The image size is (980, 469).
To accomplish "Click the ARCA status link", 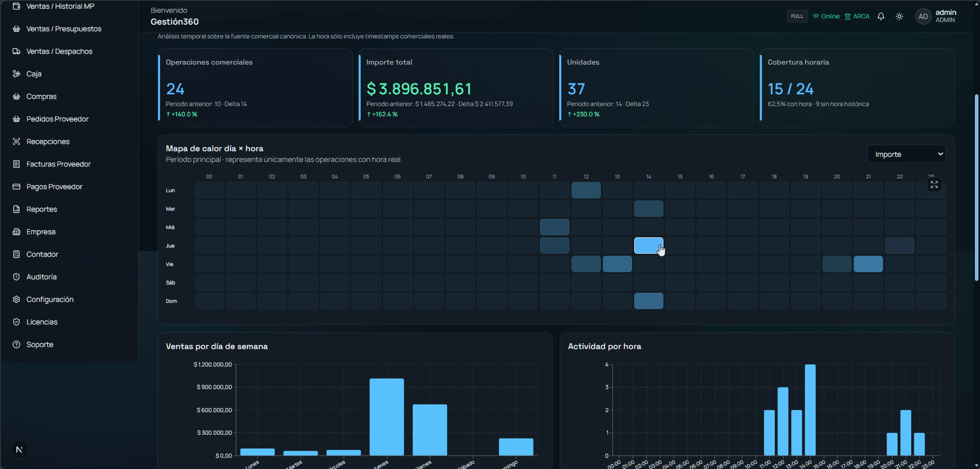I will tap(857, 16).
